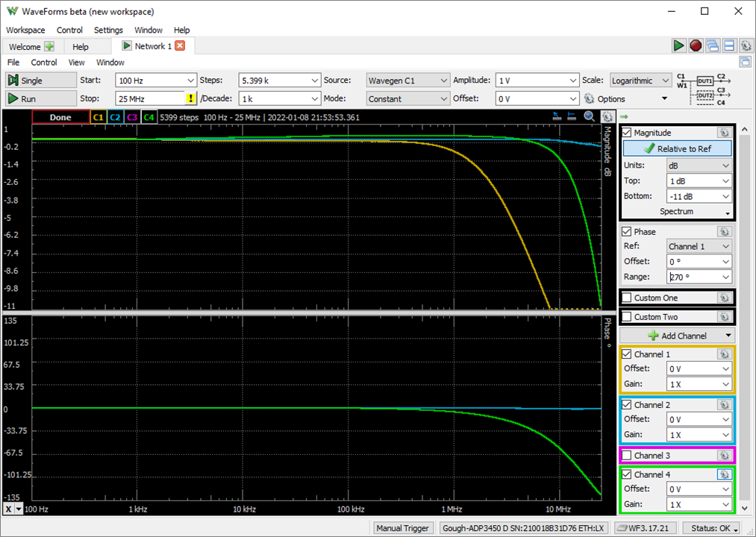Click the red stop-all instruments icon
The image size is (756, 537).
coord(696,45)
